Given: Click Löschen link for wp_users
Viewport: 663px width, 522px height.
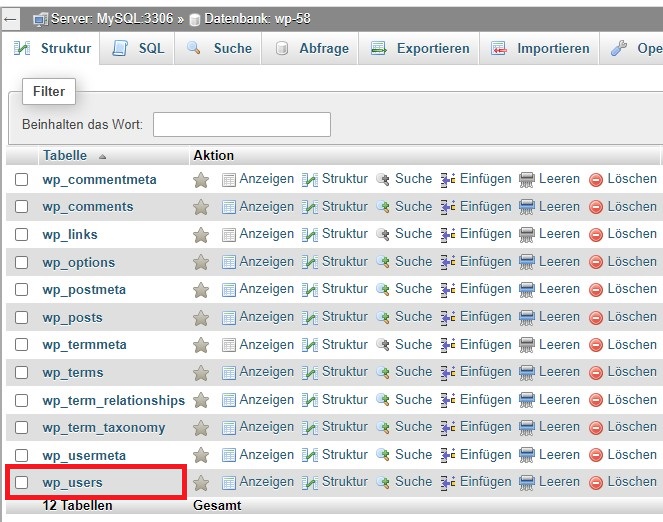Looking at the screenshot, I should (x=632, y=481).
